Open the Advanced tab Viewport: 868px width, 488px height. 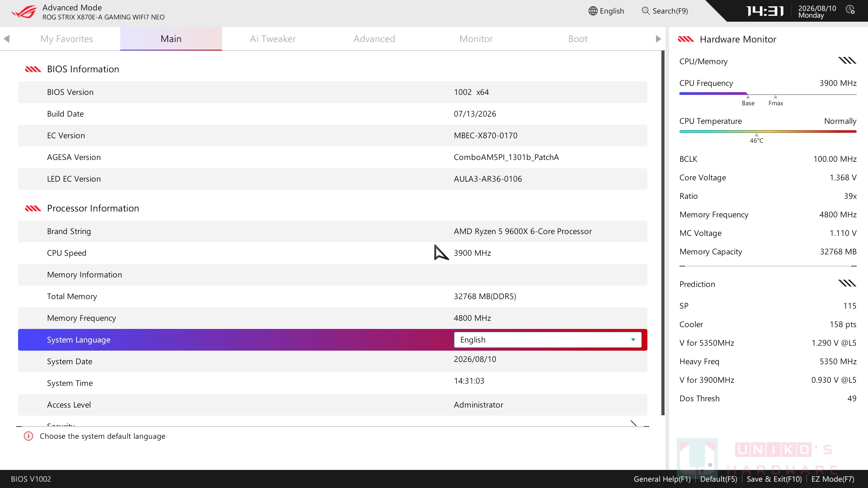tap(374, 39)
